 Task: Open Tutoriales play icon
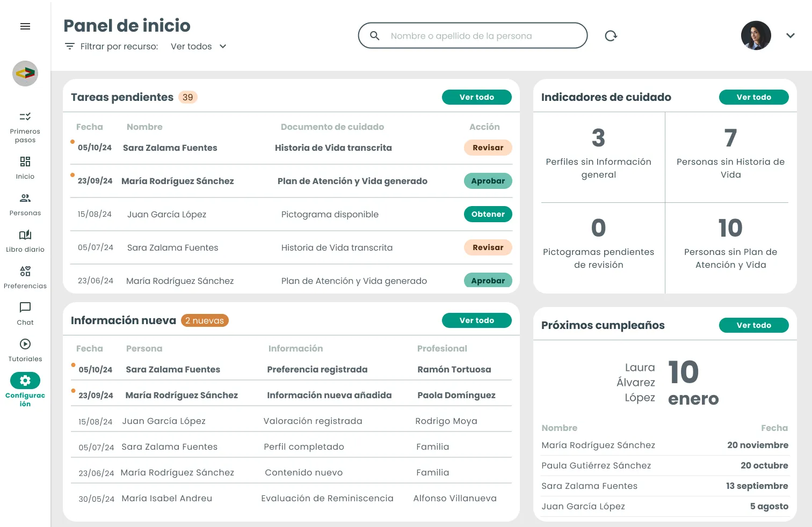pyautogui.click(x=25, y=344)
